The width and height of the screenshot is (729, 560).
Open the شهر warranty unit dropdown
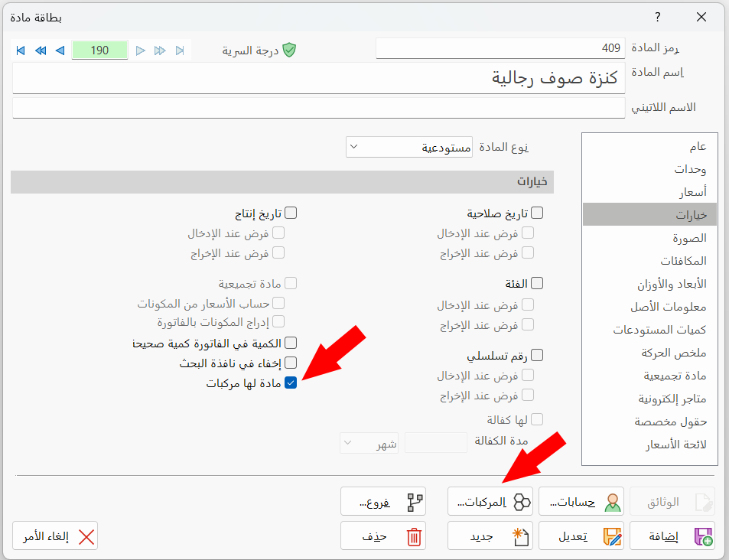369,443
